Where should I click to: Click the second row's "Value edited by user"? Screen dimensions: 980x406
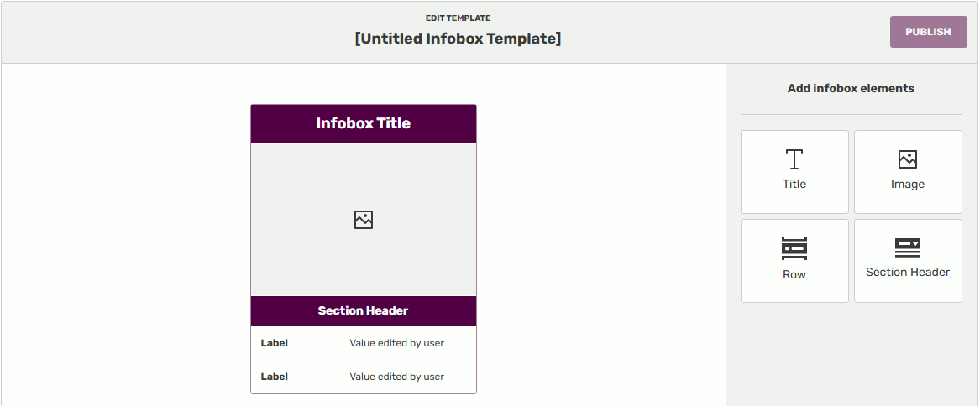click(397, 377)
